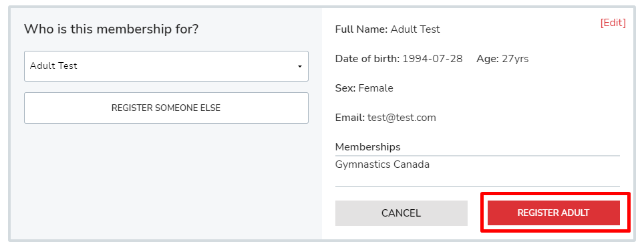
Task: Select the Gymnastics Canada membership entry
Action: click(382, 164)
